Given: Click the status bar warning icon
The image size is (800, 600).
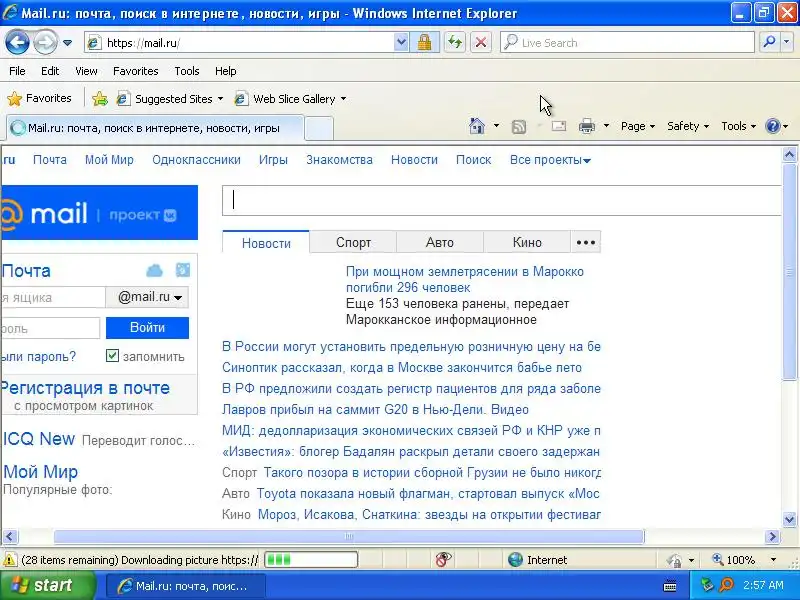Looking at the screenshot, I should 9,560.
